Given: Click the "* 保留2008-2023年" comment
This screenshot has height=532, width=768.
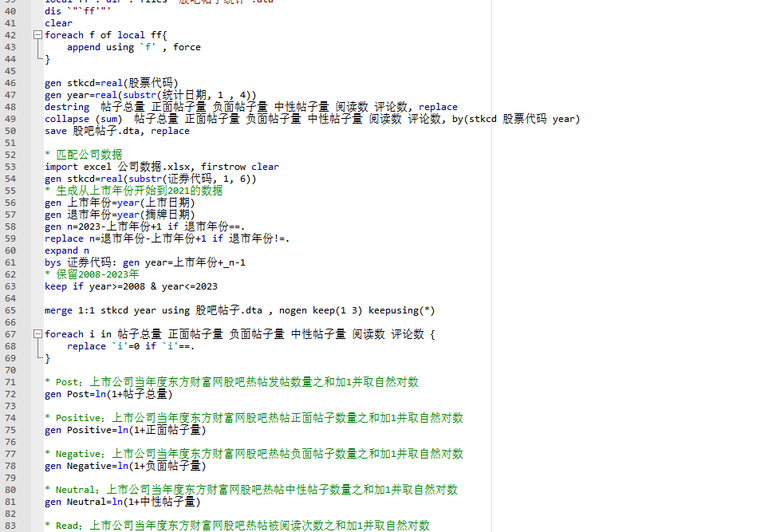Looking at the screenshot, I should [x=94, y=274].
